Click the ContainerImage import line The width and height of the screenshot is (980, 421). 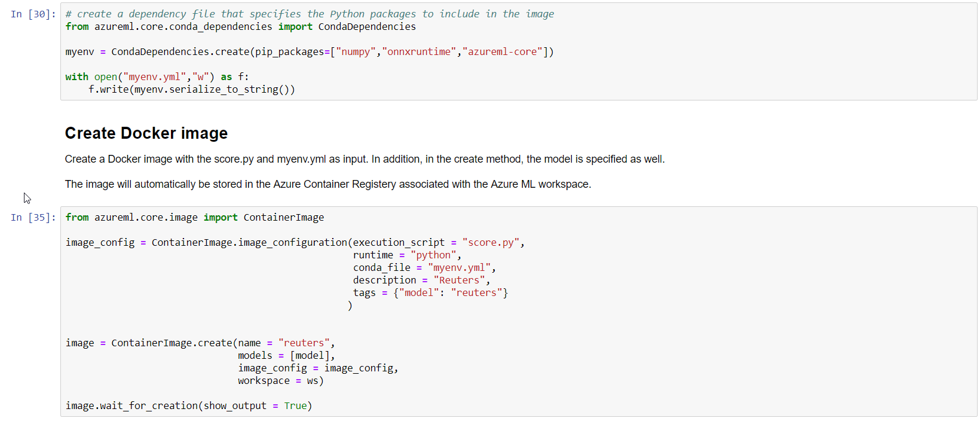(x=194, y=218)
